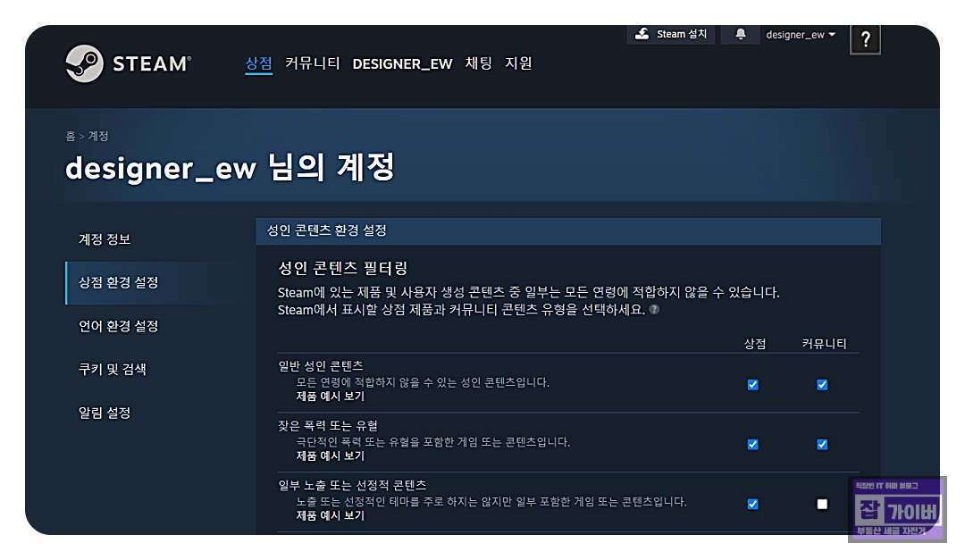Click 제품 예시 보기 under 잦은 폭력
Viewport: 965px width, 560px height.
(x=331, y=456)
